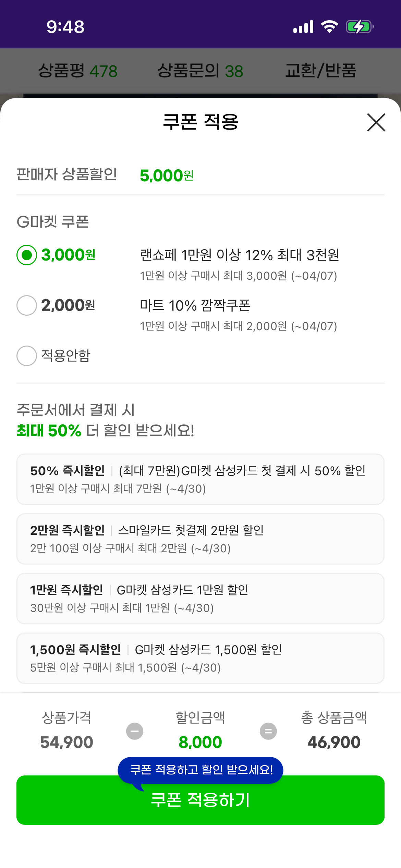
Task: Open the 1,500원 즉시할인 offer card
Action: tap(200, 658)
